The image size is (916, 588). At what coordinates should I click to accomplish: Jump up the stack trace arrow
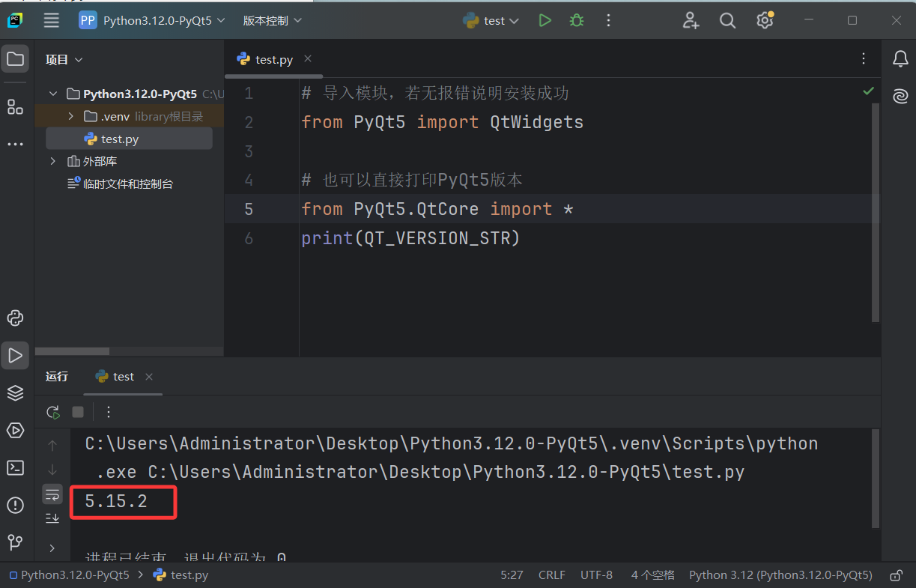click(x=52, y=446)
